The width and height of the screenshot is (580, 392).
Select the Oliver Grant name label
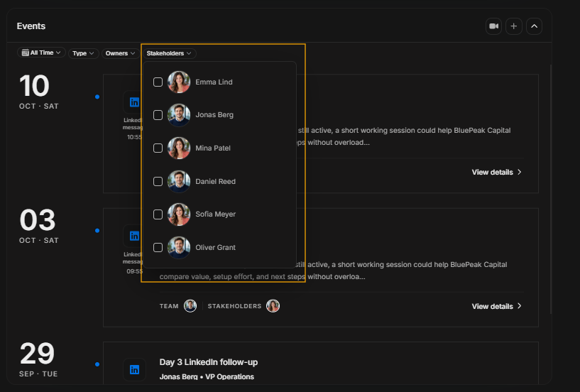point(215,247)
